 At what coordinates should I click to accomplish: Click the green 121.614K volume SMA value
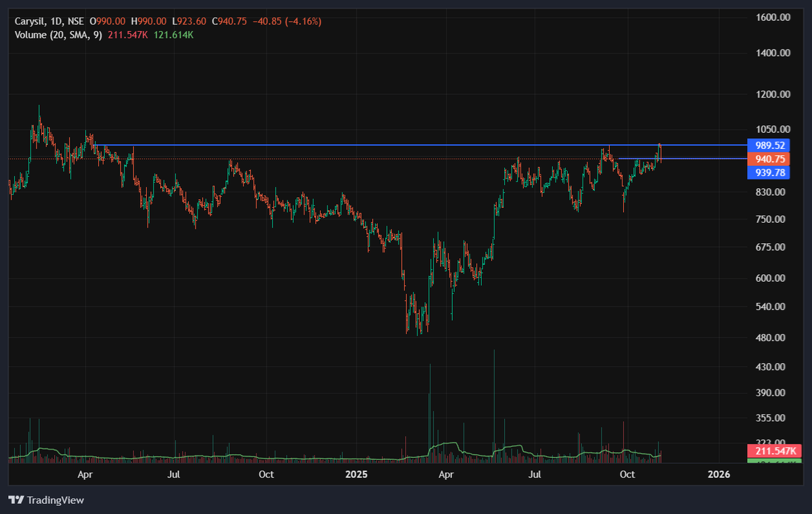[173, 35]
